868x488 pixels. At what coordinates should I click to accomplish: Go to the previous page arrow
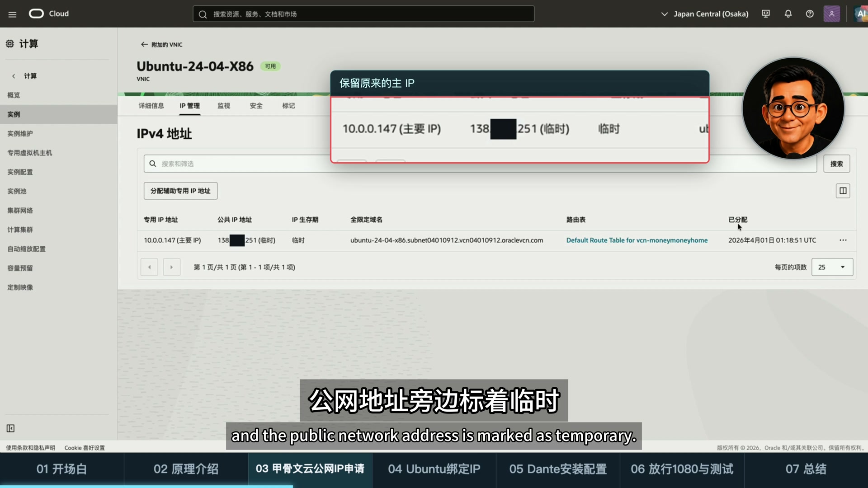tap(149, 267)
